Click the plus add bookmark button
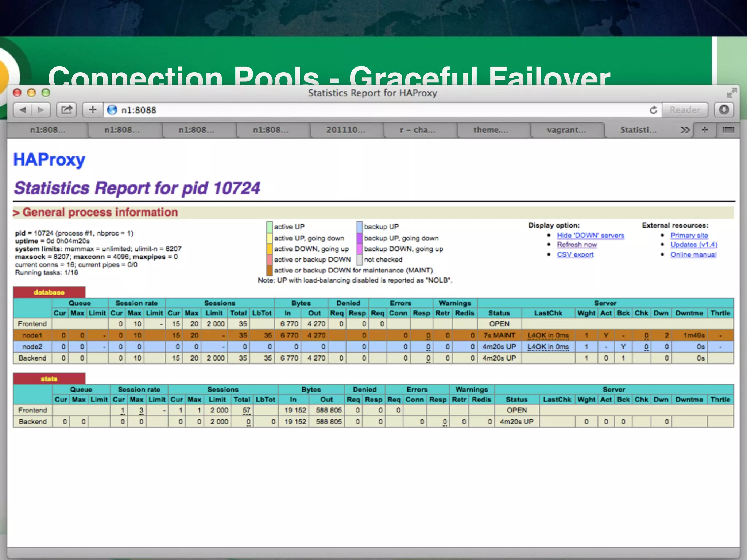This screenshot has width=747, height=560. point(93,110)
